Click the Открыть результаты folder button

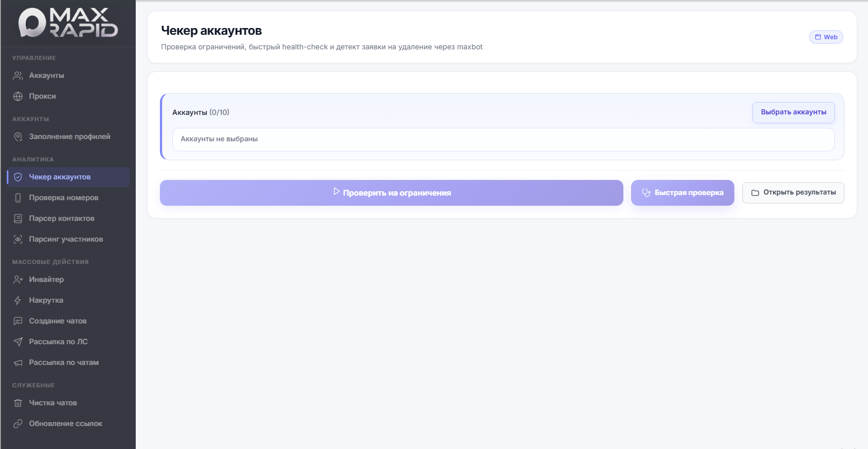(x=793, y=193)
